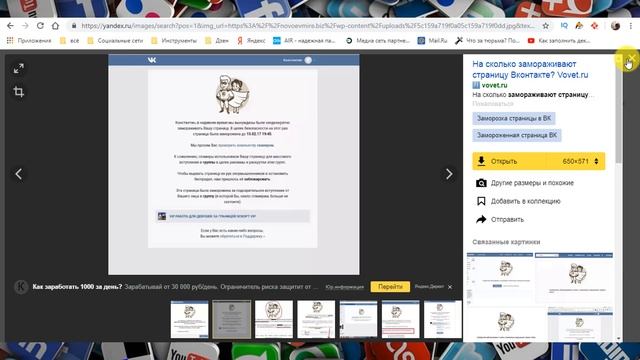Open the Chrome three-dot menu

point(631,26)
